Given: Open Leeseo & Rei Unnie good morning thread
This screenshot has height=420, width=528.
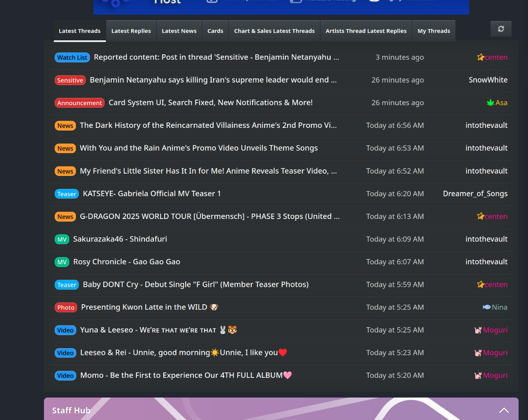Looking at the screenshot, I should 183,353.
